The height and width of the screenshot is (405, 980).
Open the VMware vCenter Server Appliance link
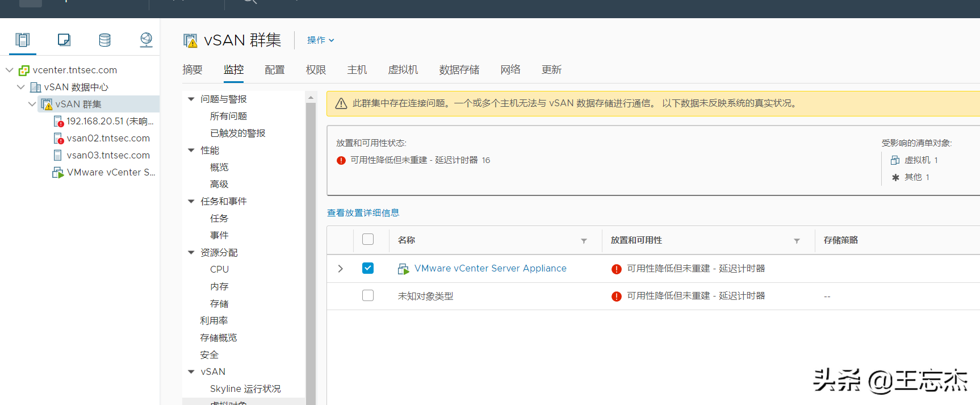491,269
